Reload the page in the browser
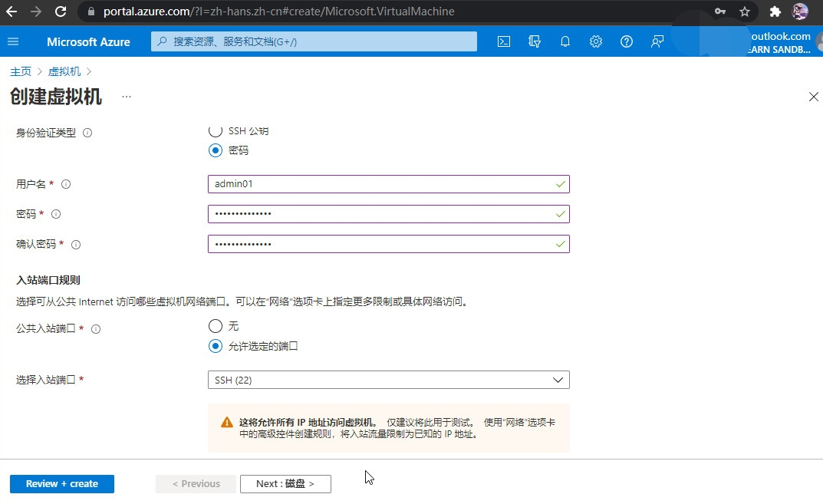This screenshot has height=504, width=823. click(61, 12)
